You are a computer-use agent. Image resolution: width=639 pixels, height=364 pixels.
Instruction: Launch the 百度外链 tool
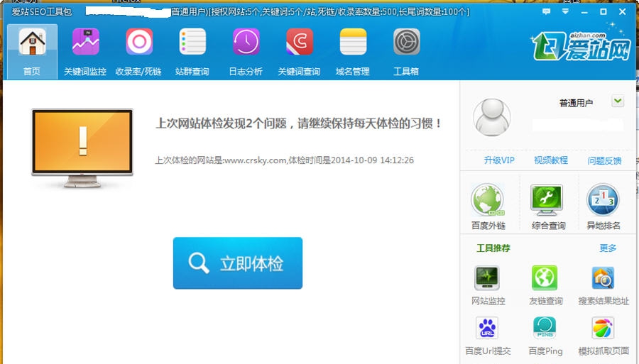488,207
